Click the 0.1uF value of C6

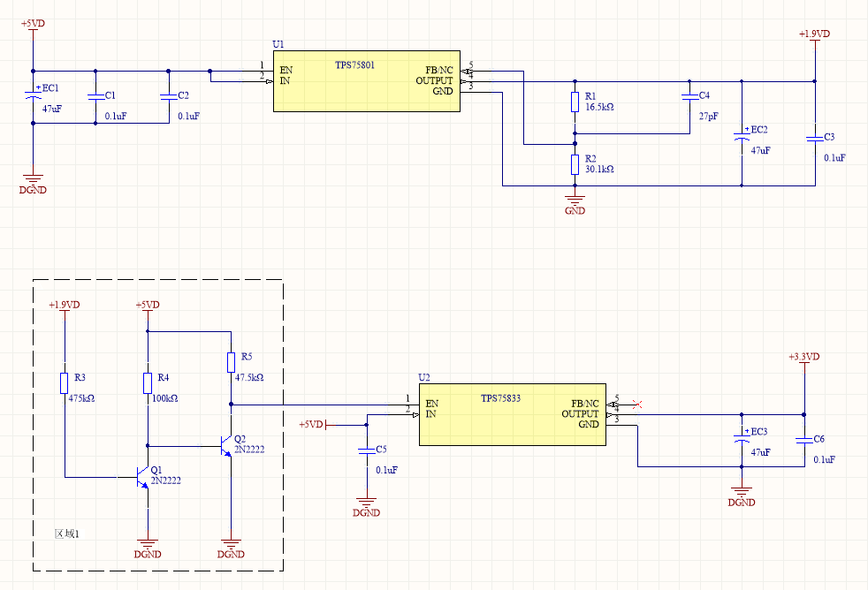pos(825,460)
